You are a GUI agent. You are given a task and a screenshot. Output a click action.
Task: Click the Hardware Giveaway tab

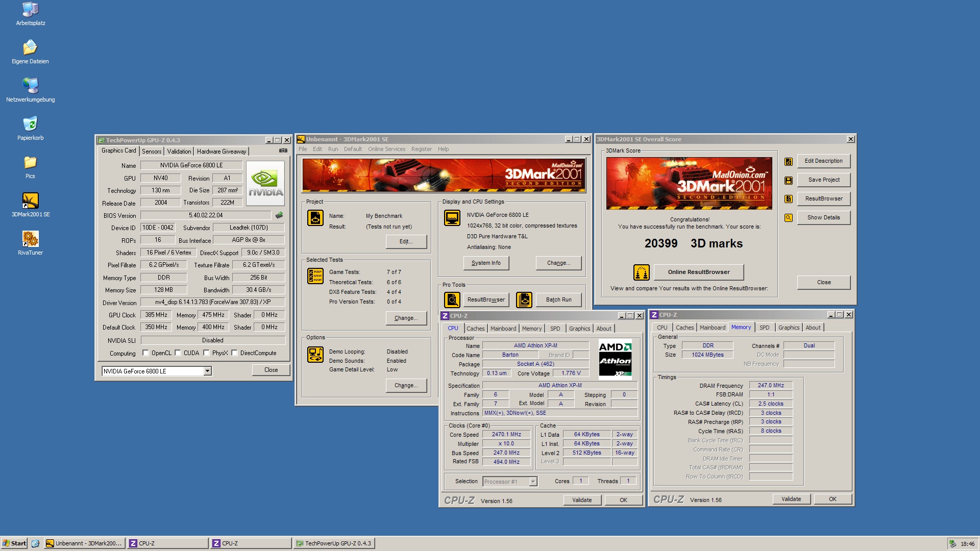click(x=222, y=151)
